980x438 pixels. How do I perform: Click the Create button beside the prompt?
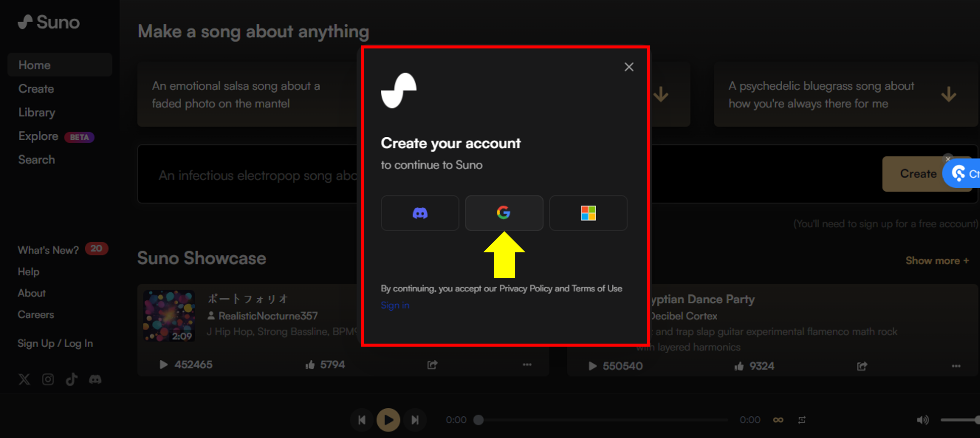tap(917, 174)
